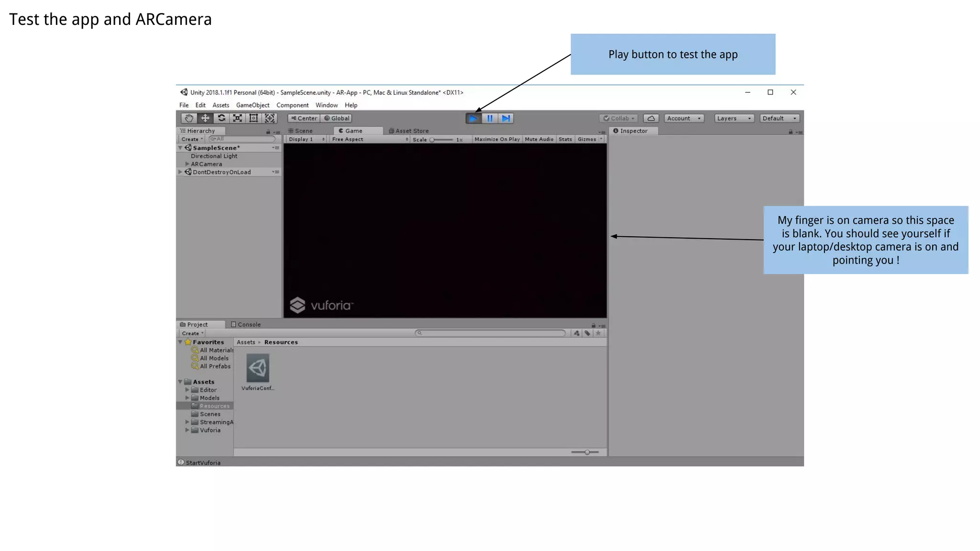Select the VuforiaConfiguration asset thumbnail
The width and height of the screenshot is (980, 551).
[x=258, y=368]
